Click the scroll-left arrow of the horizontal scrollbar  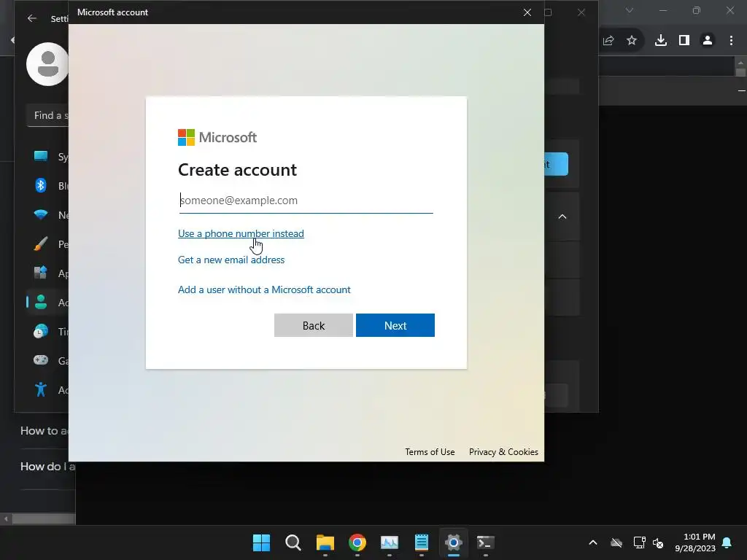click(x=6, y=518)
